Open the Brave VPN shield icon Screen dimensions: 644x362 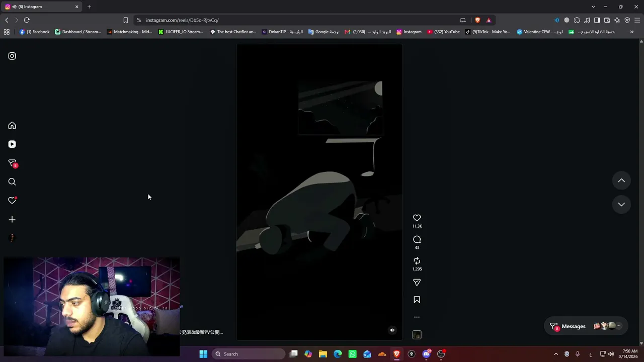click(x=627, y=20)
